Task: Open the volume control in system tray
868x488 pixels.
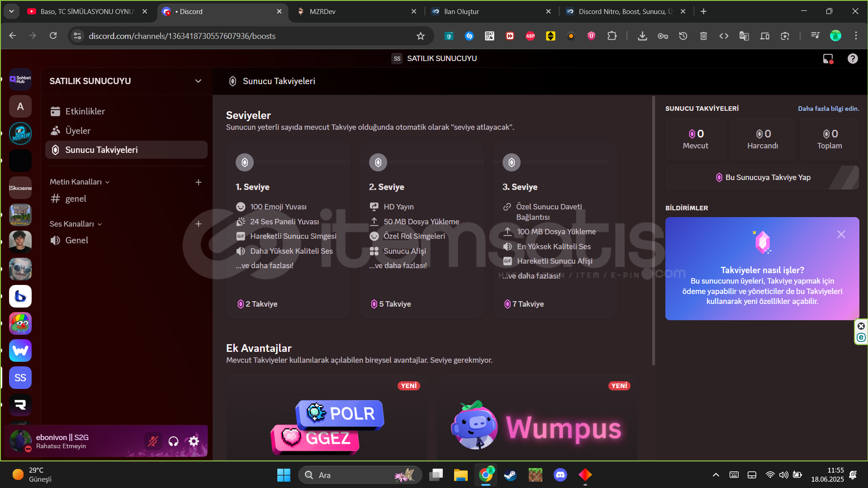Action: tap(783, 475)
